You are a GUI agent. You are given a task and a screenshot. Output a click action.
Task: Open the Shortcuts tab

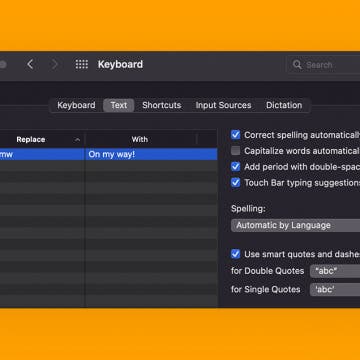[x=162, y=105]
